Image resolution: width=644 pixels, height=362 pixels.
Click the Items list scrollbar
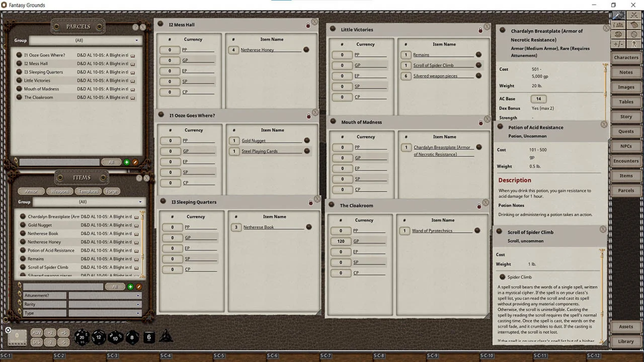coord(142,241)
